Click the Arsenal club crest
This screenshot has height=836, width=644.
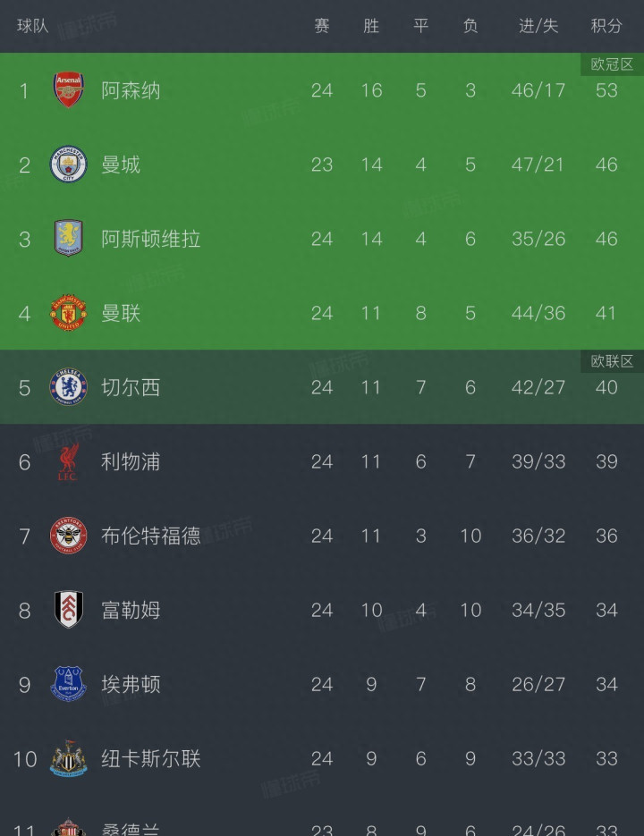point(69,90)
